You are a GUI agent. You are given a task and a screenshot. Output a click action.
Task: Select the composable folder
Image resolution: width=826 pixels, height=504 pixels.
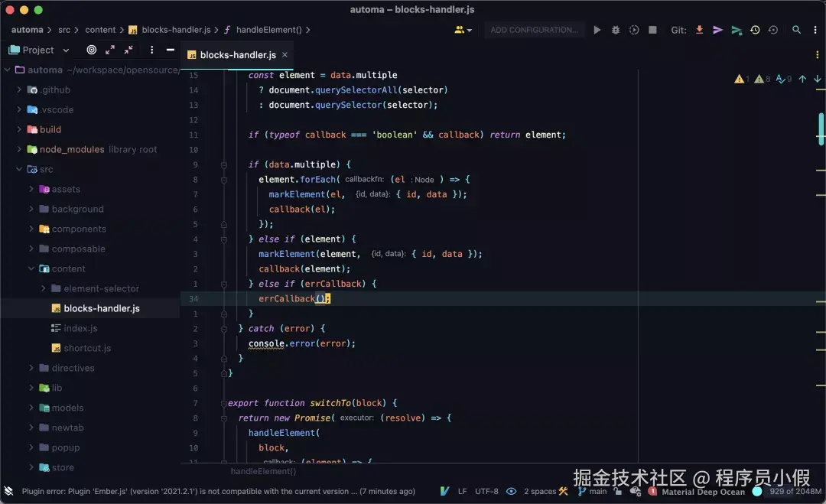click(79, 249)
